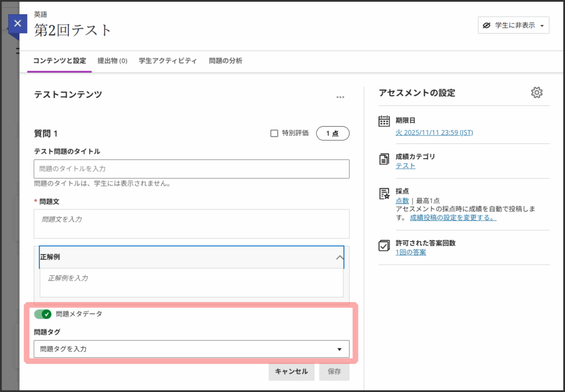Screen dimensions: 565x392
Task: Open the 問題の分析 tab
Action: pos(225,61)
